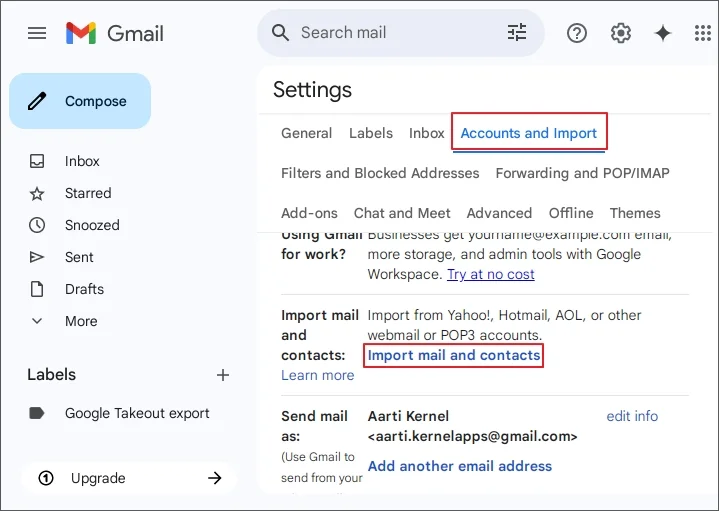Open the Settings gear icon
Screen dimensions: 719x511
[x=620, y=33]
